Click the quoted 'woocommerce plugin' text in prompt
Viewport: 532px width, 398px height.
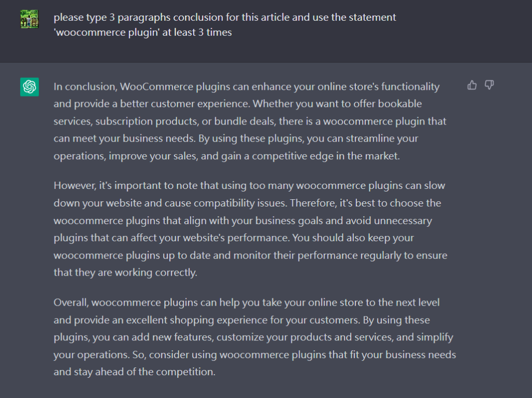point(96,32)
